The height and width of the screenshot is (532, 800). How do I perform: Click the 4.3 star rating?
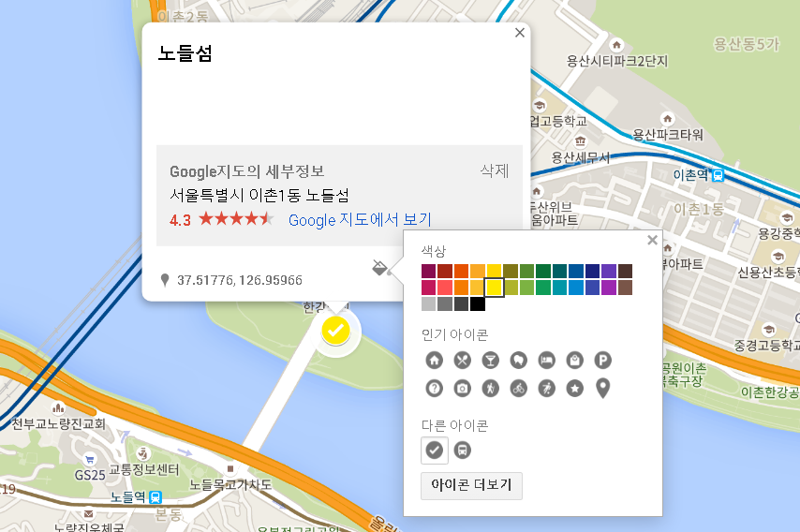[x=221, y=220]
